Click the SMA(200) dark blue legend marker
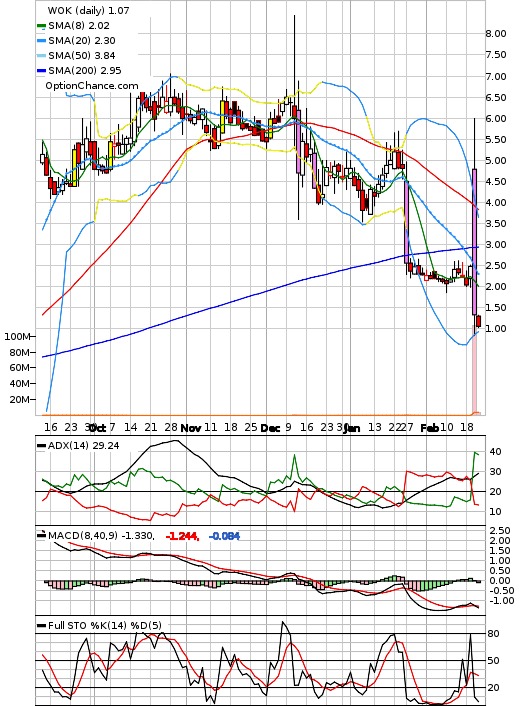 pyautogui.click(x=41, y=71)
